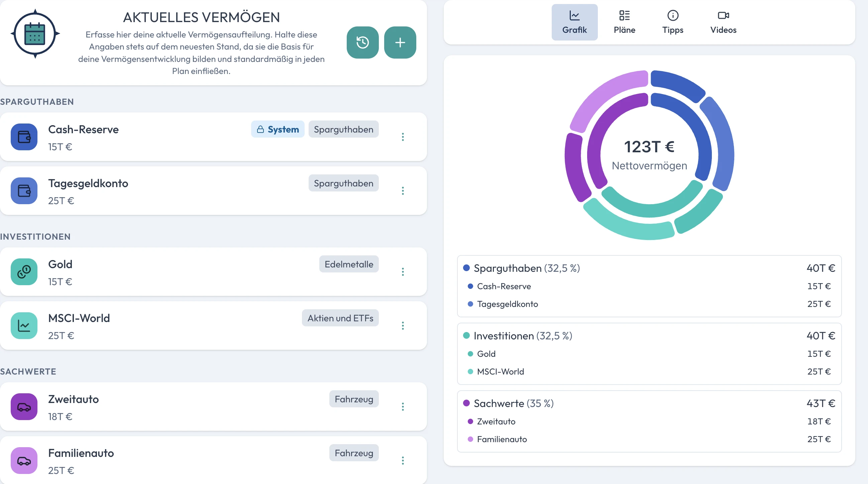Open the Videos tab
The height and width of the screenshot is (484, 868).
point(724,22)
